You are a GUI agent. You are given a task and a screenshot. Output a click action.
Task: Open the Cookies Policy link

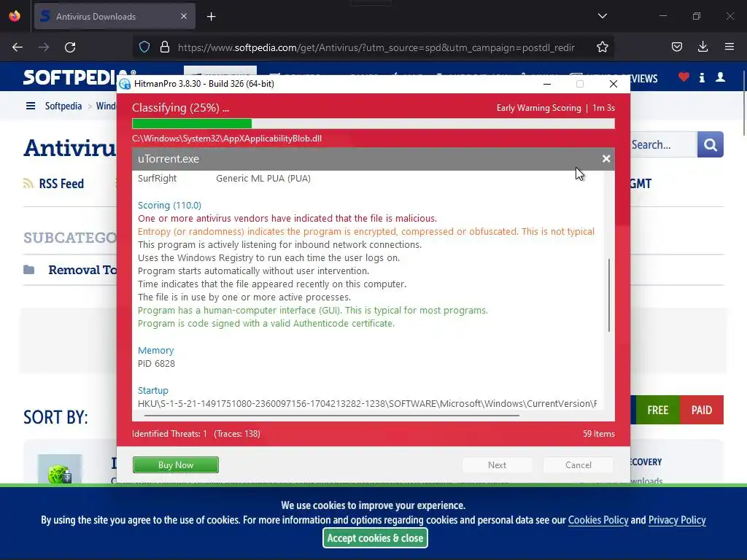coord(598,520)
